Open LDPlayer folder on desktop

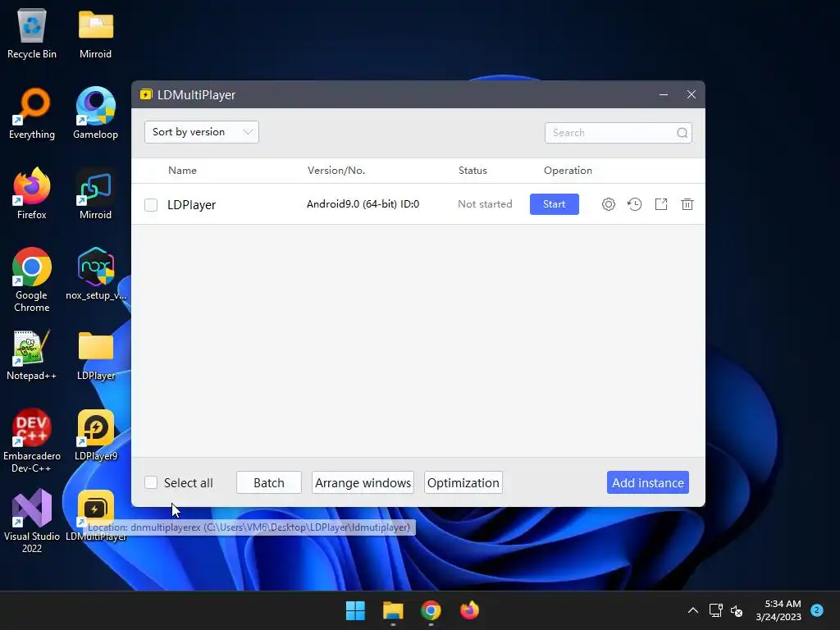coord(95,354)
